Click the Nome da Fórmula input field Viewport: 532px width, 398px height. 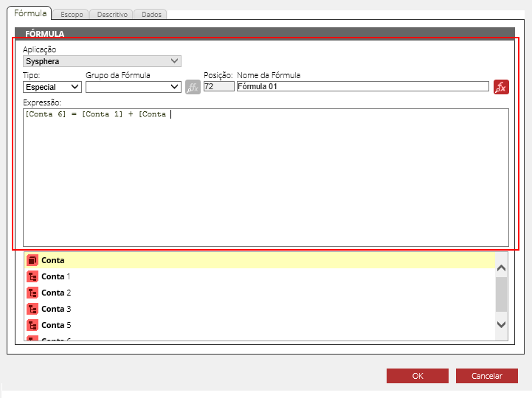pyautogui.click(x=363, y=86)
